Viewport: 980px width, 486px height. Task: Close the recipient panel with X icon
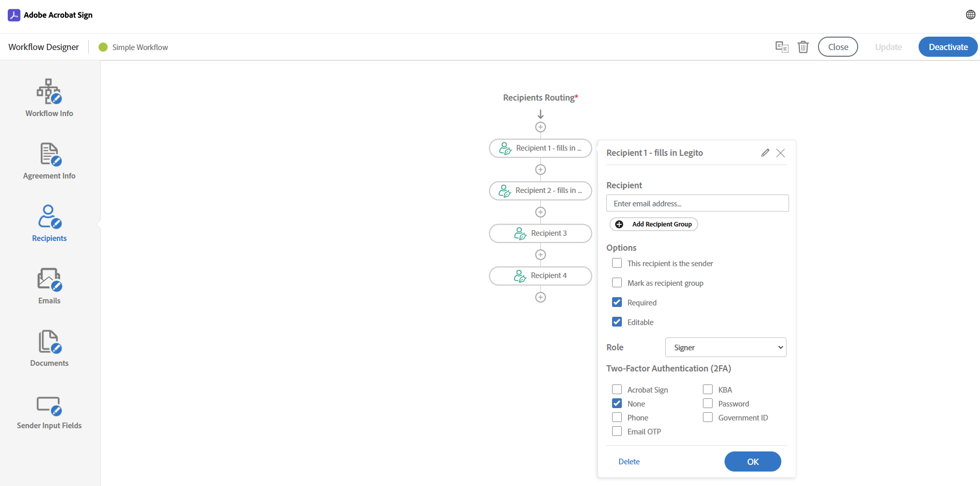780,153
